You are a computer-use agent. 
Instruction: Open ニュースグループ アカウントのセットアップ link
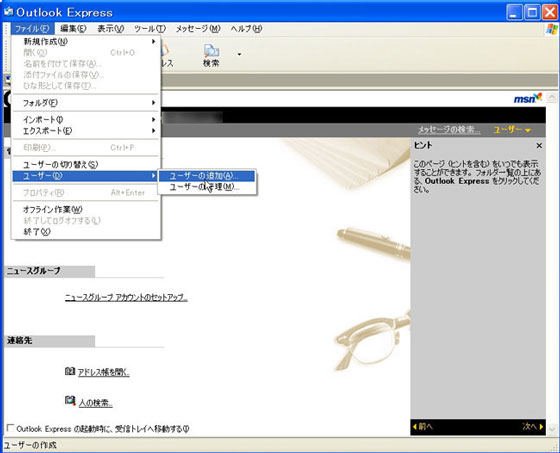coord(126,297)
